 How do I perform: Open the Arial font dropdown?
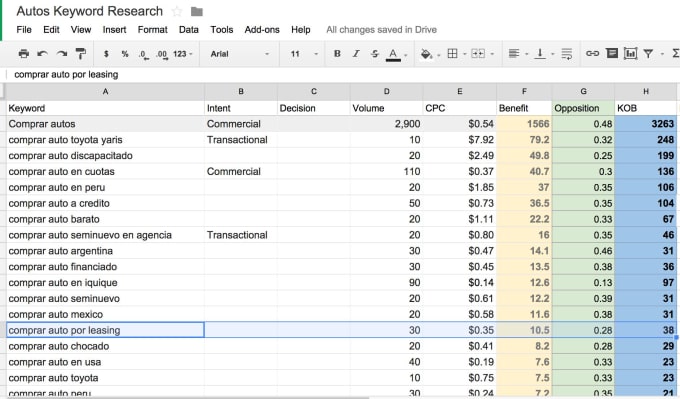tap(239, 54)
